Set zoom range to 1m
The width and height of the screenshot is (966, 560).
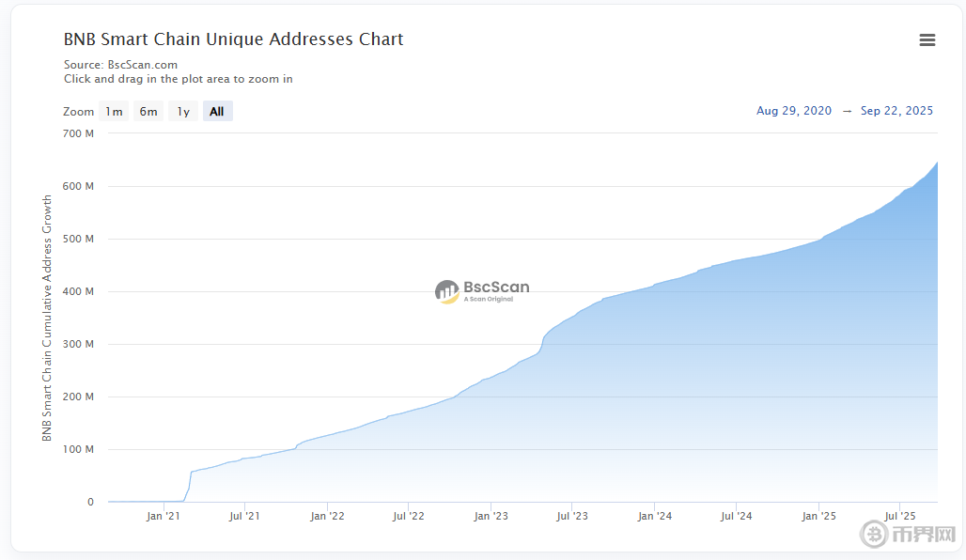114,112
